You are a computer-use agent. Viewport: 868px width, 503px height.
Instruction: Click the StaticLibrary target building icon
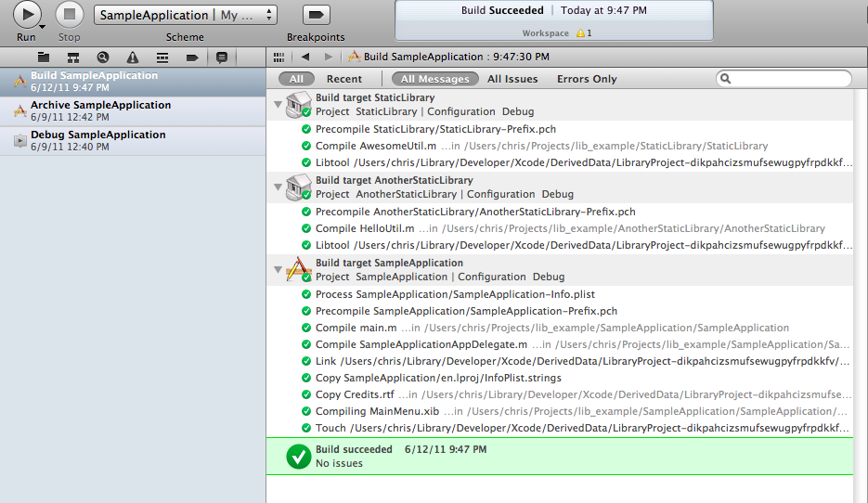click(x=298, y=104)
